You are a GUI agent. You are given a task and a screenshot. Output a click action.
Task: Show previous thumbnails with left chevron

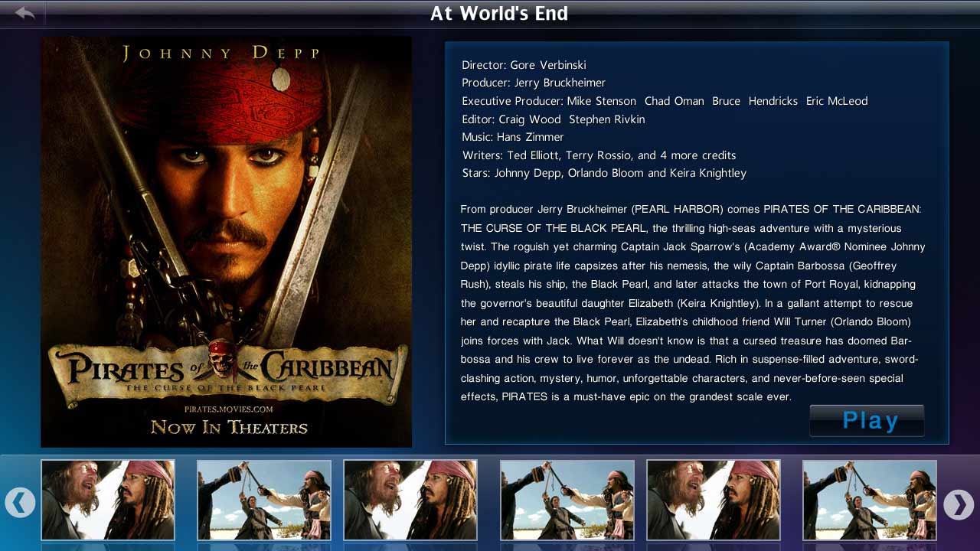pos(20,503)
